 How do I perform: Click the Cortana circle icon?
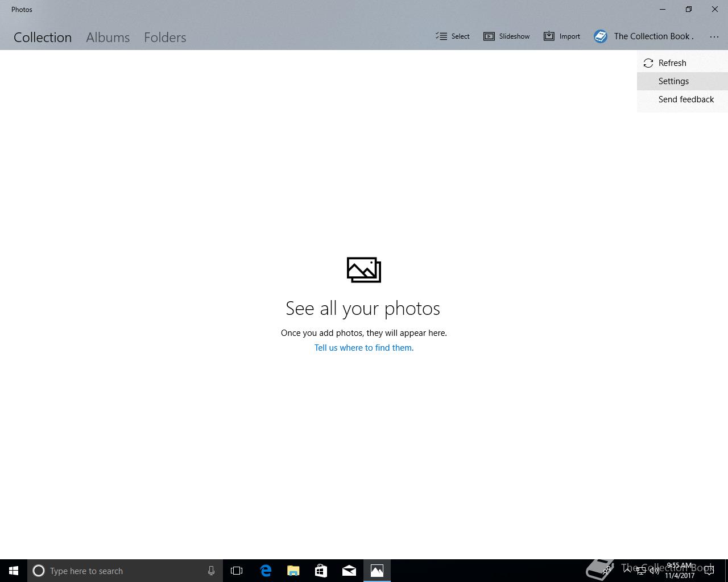click(x=39, y=571)
